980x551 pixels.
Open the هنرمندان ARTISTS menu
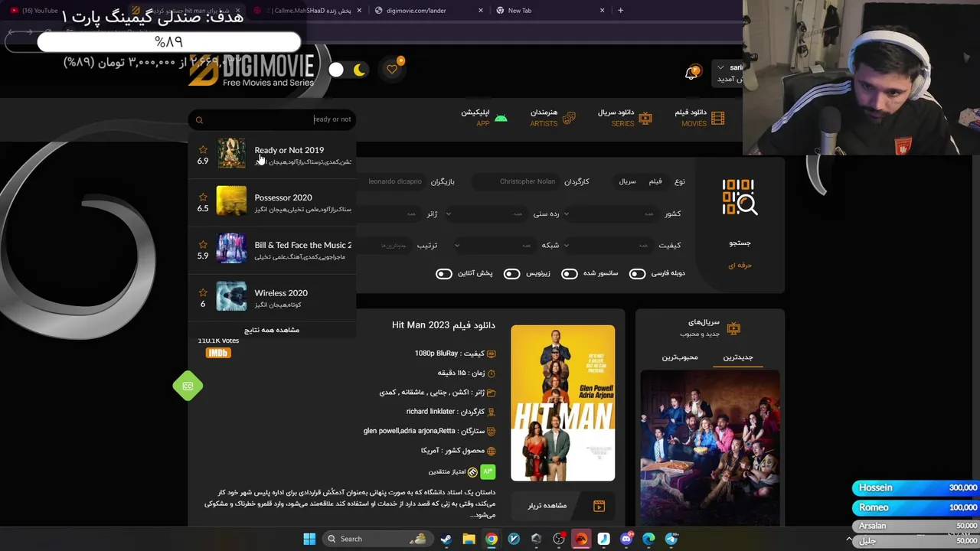coord(553,118)
